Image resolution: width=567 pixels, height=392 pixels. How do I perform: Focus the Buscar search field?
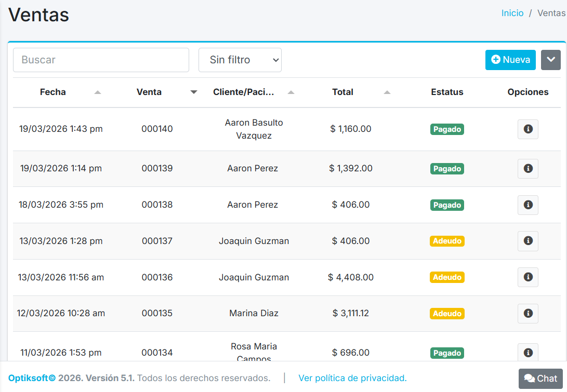pos(101,60)
